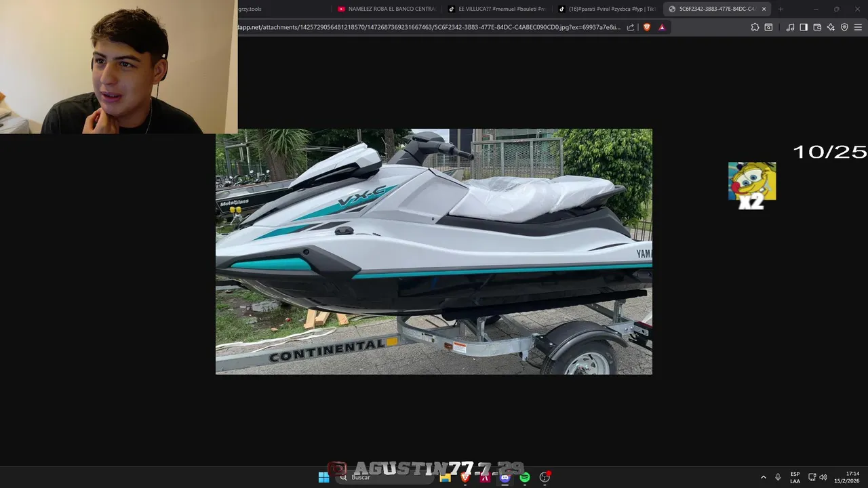
Task: Open the Brave VPN shield icon
Action: coord(844,27)
